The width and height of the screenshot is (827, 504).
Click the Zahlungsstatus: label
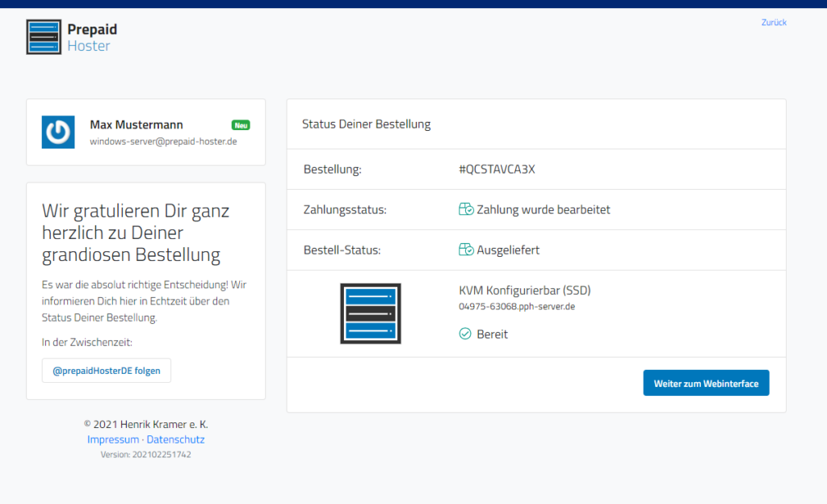click(x=345, y=209)
